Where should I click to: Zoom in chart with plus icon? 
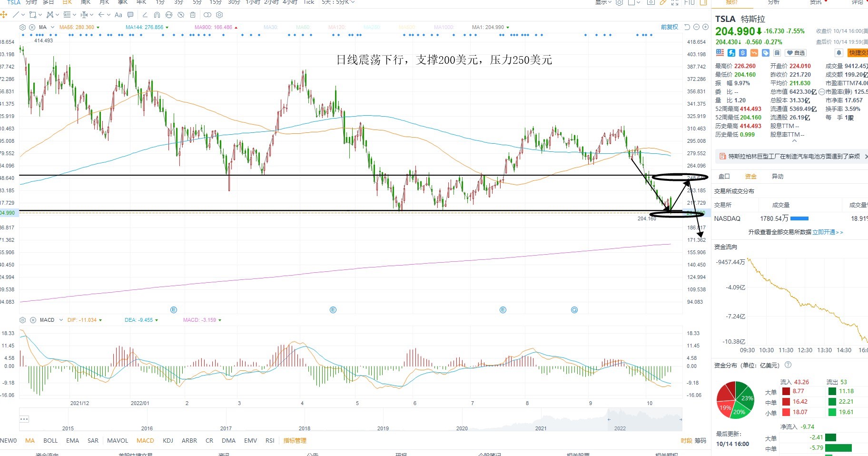tap(705, 27)
